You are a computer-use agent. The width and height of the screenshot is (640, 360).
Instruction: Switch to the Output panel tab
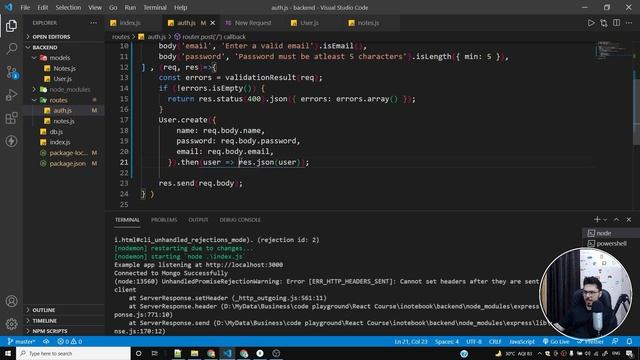[x=198, y=220]
